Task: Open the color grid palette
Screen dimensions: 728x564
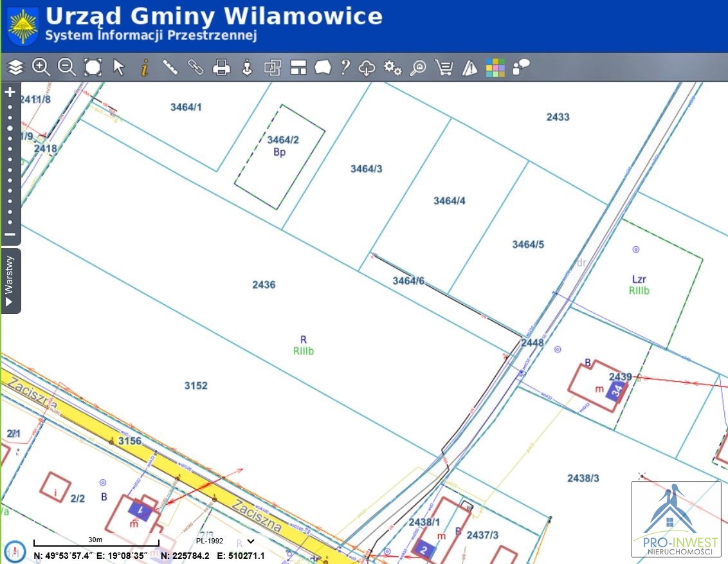Action: click(495, 67)
